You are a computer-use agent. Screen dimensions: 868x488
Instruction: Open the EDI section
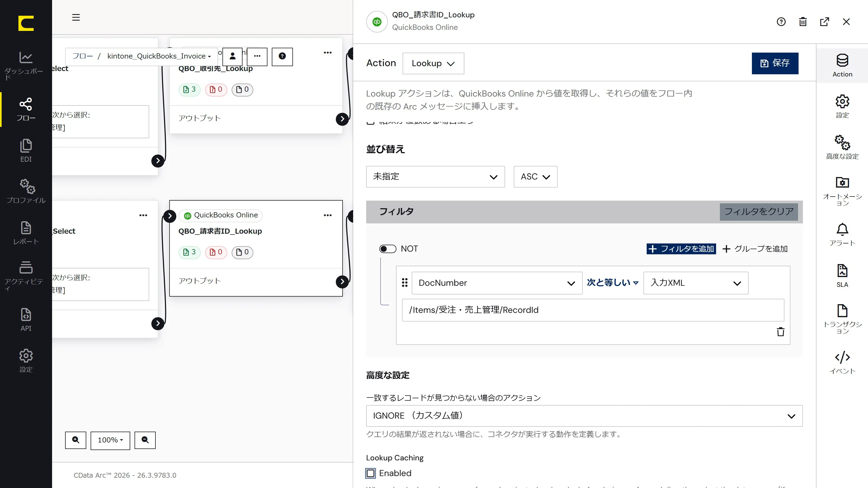(26, 150)
